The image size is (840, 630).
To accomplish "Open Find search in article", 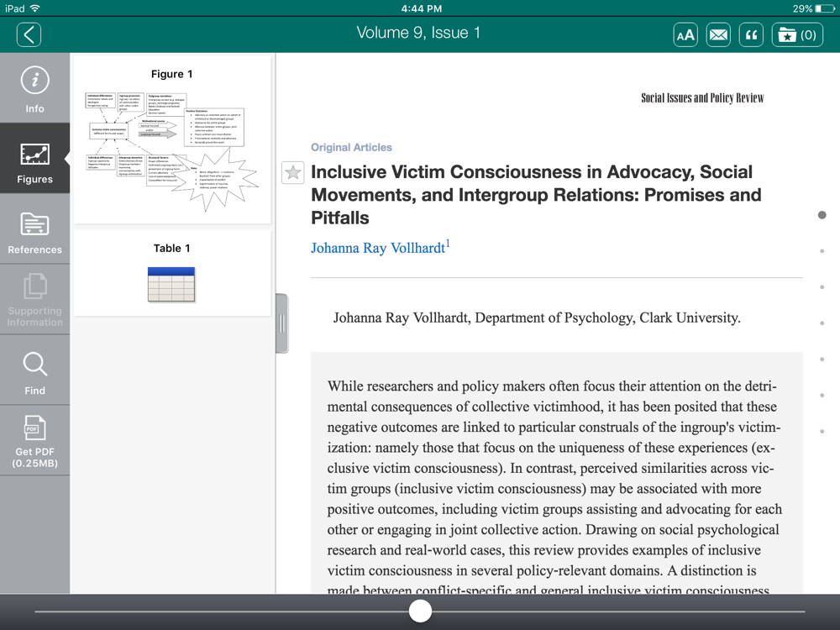I will 34,370.
